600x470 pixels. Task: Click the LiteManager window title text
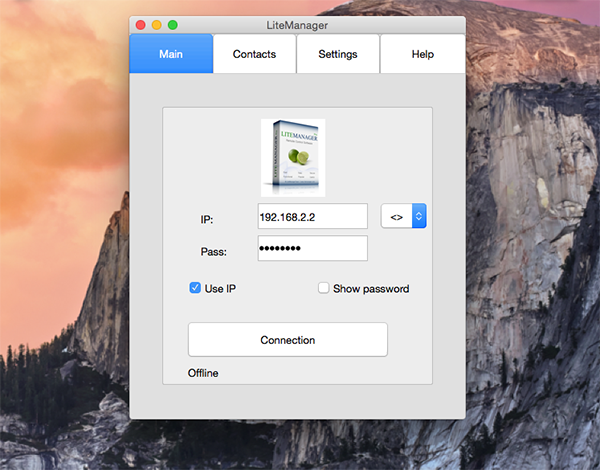297,25
